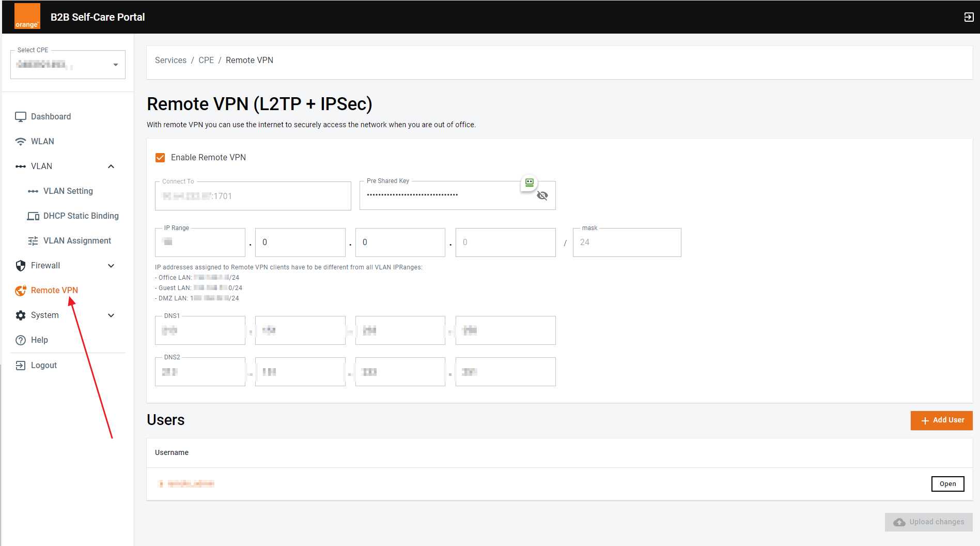This screenshot has height=546, width=980.
Task: Select Remote VPN in sidebar
Action: click(54, 291)
